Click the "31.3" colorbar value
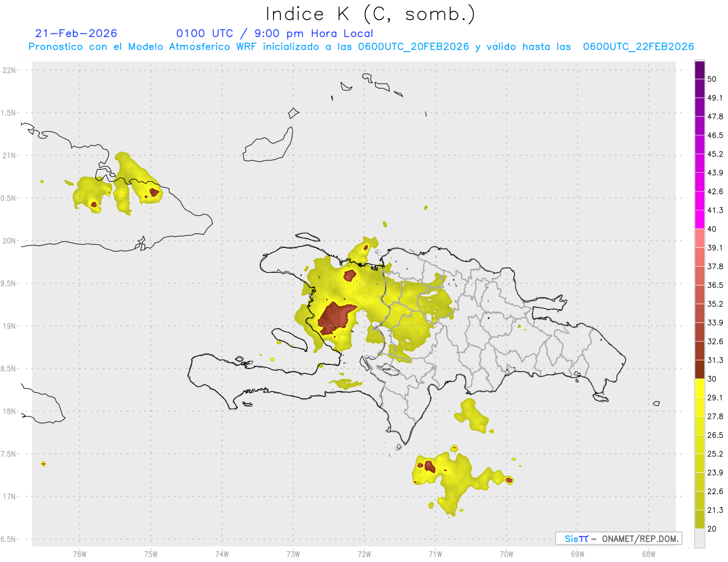Viewport: 728px width, 562px height. coord(715,360)
